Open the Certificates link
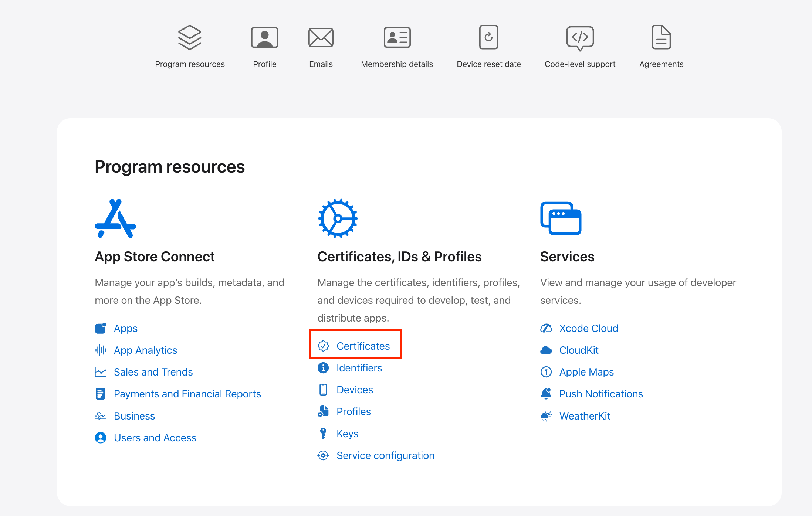This screenshot has height=516, width=812. pos(363,346)
